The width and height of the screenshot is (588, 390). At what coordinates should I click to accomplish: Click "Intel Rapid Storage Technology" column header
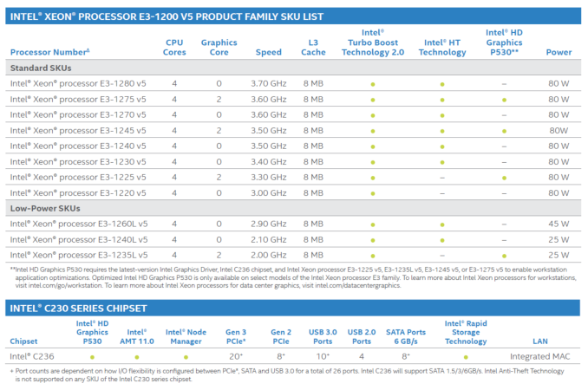pos(466,332)
